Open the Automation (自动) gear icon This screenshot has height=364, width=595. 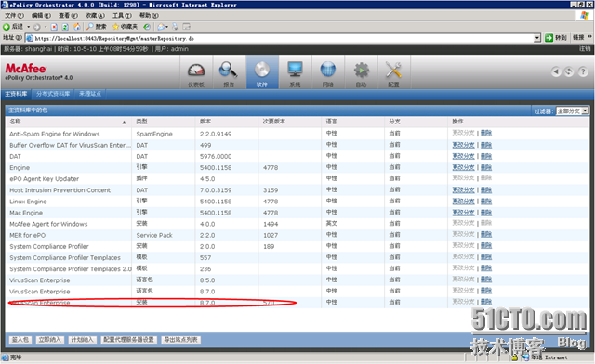[361, 73]
